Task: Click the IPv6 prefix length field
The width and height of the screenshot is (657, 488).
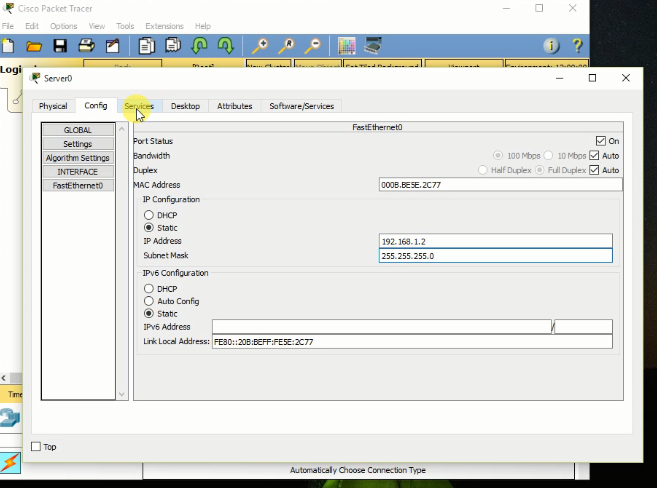Action: point(583,327)
